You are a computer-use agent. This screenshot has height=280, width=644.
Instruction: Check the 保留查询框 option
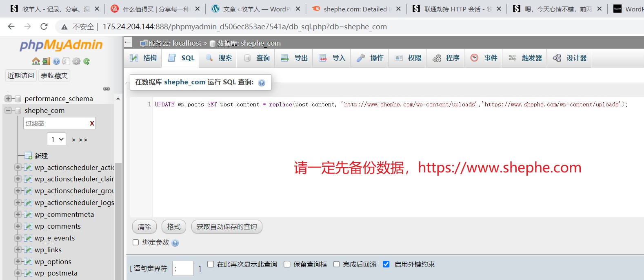287,264
